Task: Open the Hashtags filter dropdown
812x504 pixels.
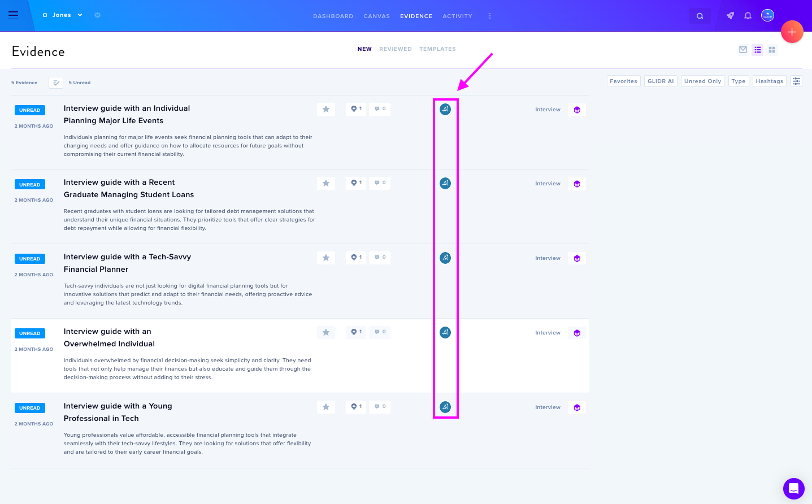Action: [x=769, y=81]
